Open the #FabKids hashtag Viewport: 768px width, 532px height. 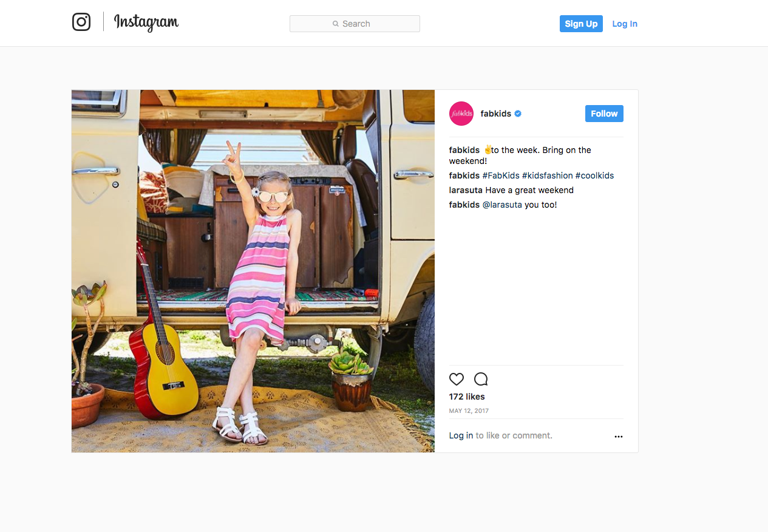[x=501, y=176]
